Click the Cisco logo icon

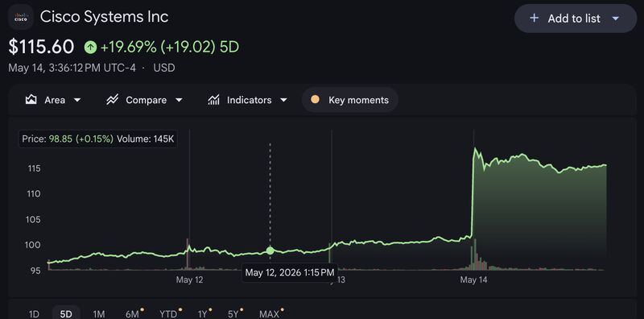21,18
